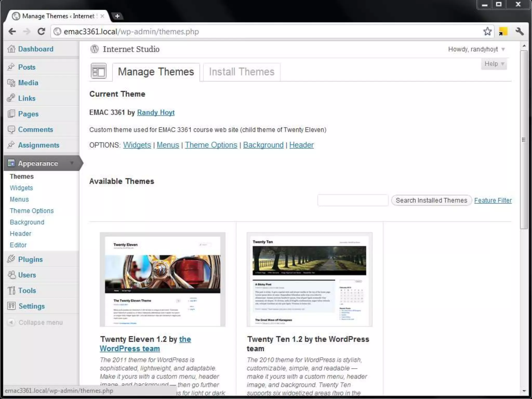
Task: Open Editor under Appearance submenu
Action: click(18, 245)
